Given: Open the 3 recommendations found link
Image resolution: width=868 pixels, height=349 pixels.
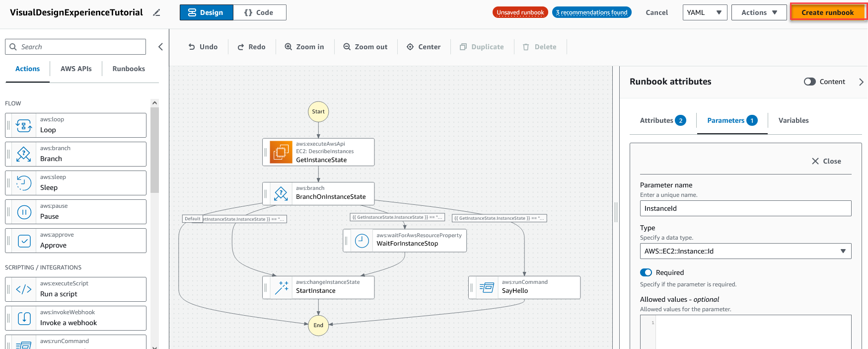Looking at the screenshot, I should pyautogui.click(x=591, y=12).
